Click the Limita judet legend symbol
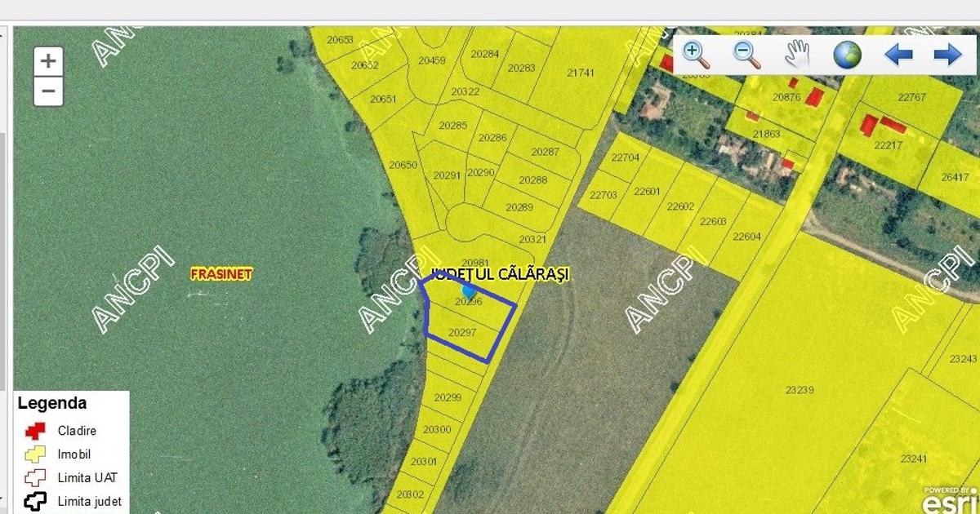980x514 pixels. (35, 501)
